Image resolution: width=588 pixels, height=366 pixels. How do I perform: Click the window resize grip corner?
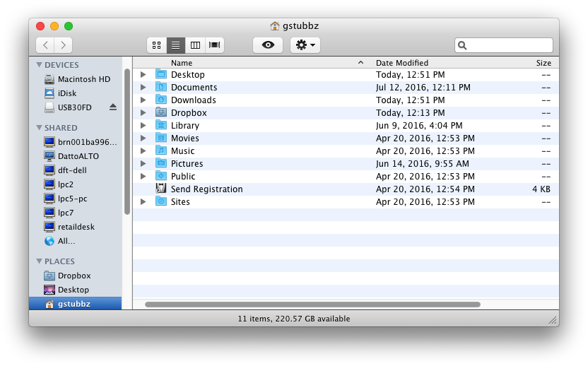point(553,320)
